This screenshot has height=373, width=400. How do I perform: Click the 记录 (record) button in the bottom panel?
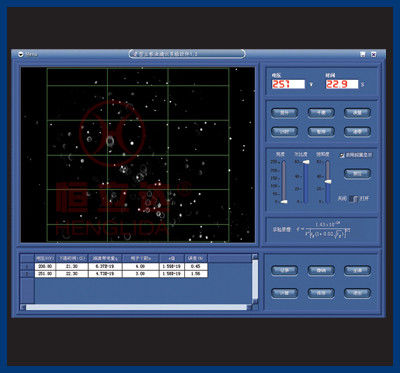[x=284, y=271]
